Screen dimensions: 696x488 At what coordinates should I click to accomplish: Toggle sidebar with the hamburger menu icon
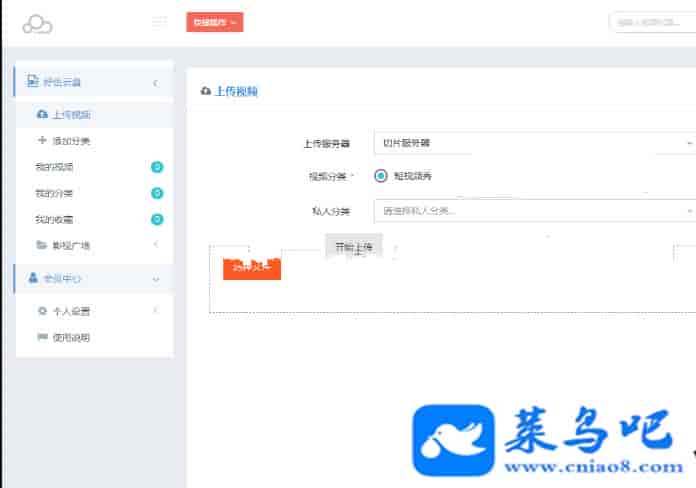[159, 22]
